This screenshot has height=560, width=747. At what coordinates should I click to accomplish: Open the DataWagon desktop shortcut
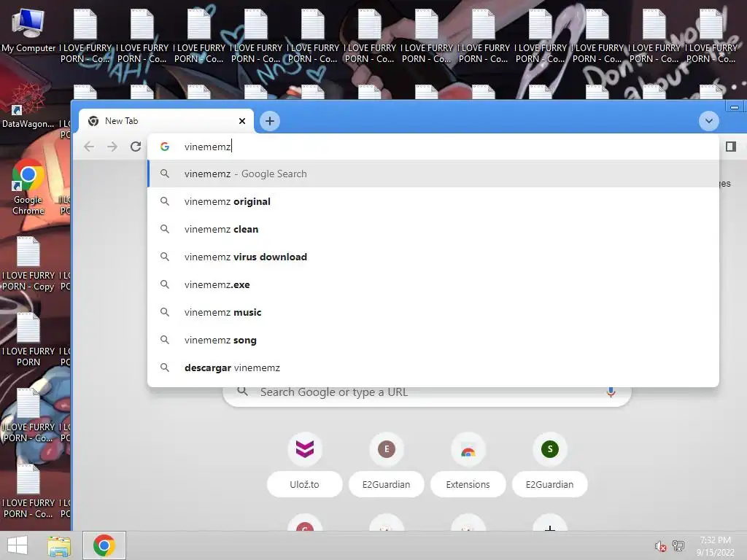tap(28, 105)
